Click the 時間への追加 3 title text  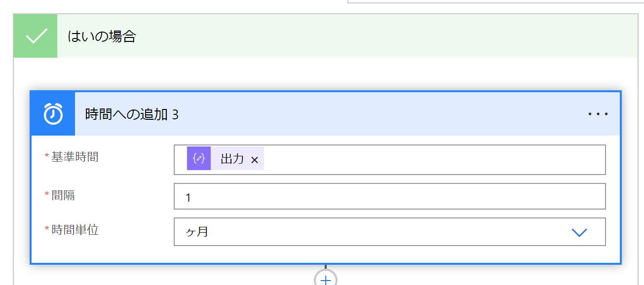[132, 114]
